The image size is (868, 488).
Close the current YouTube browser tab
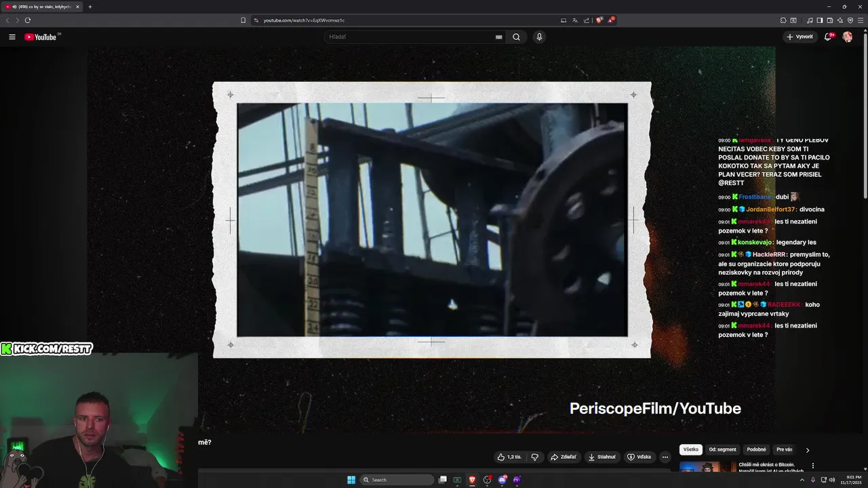(x=77, y=7)
